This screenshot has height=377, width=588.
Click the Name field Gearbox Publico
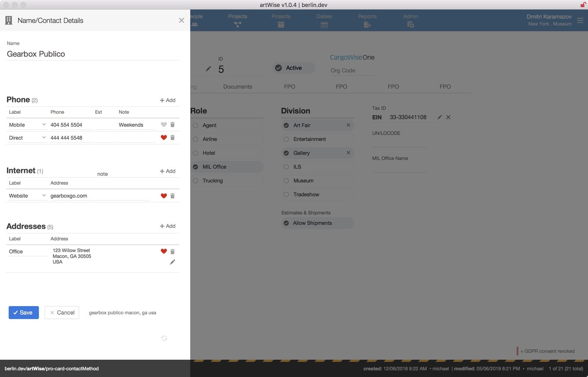(x=93, y=54)
